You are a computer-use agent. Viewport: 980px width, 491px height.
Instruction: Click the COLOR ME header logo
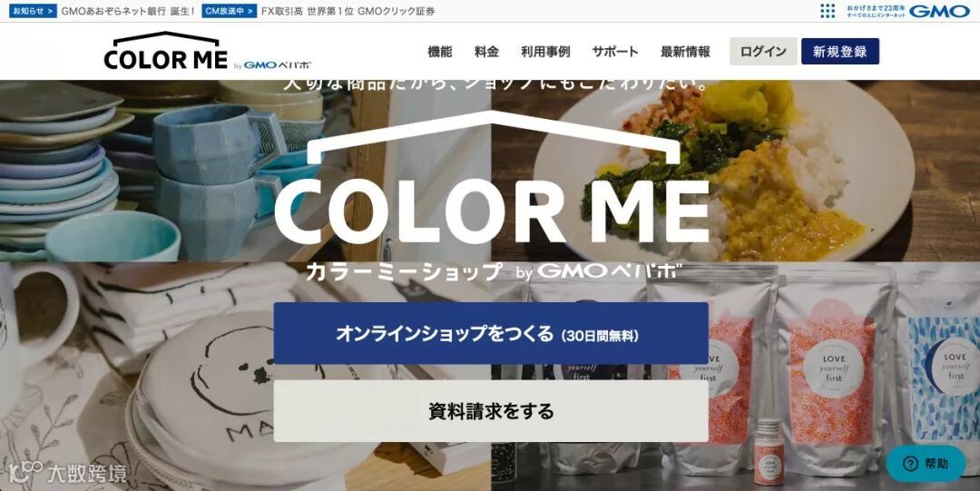click(166, 51)
